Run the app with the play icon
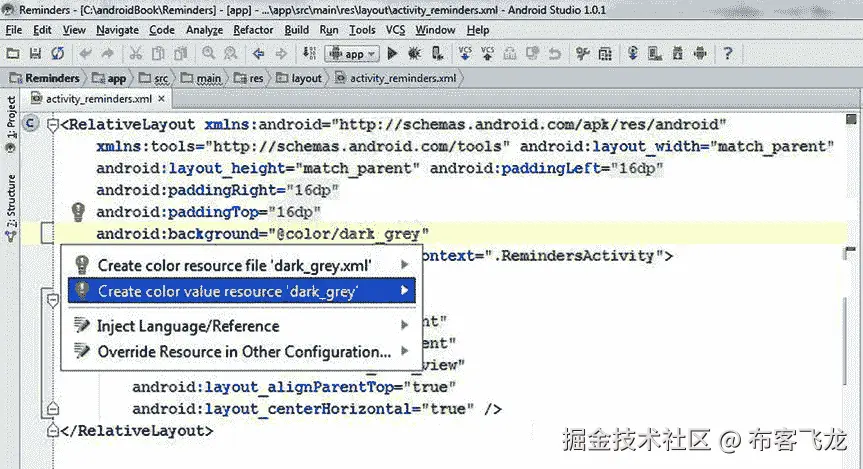 [392, 53]
